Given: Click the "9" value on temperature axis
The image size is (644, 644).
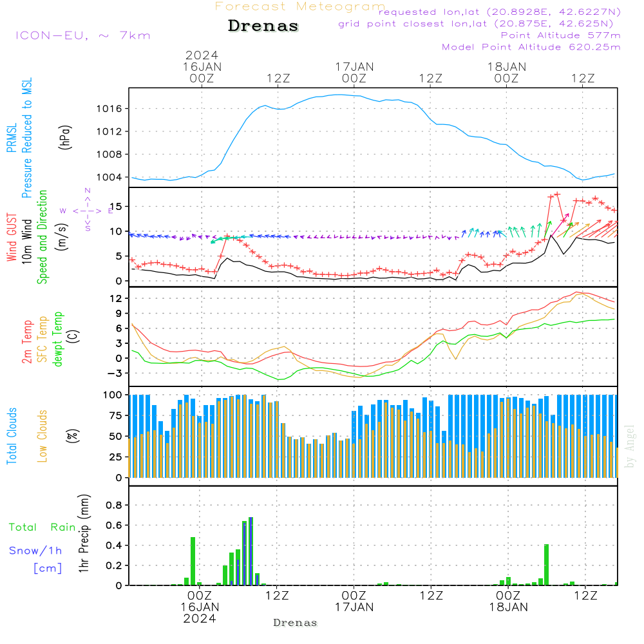Looking at the screenshot, I should click(x=119, y=314).
